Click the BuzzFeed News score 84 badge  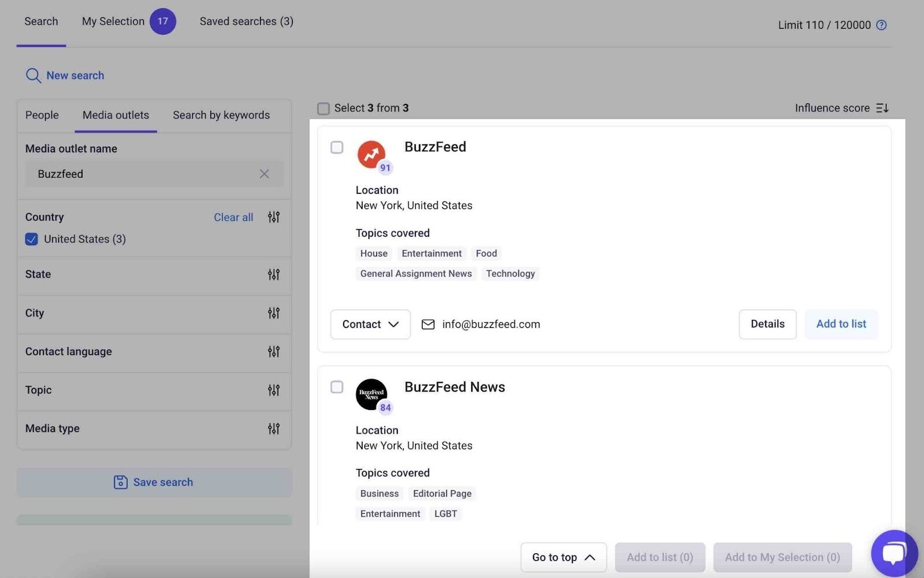tap(385, 408)
